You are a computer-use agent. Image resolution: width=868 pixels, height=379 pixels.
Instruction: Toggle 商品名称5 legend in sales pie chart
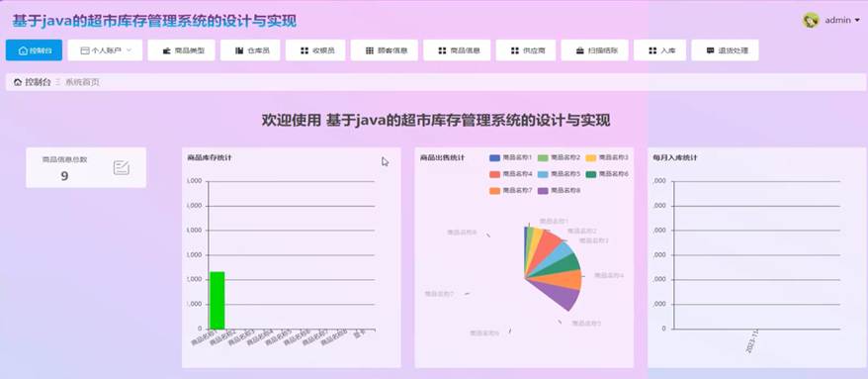click(x=559, y=174)
